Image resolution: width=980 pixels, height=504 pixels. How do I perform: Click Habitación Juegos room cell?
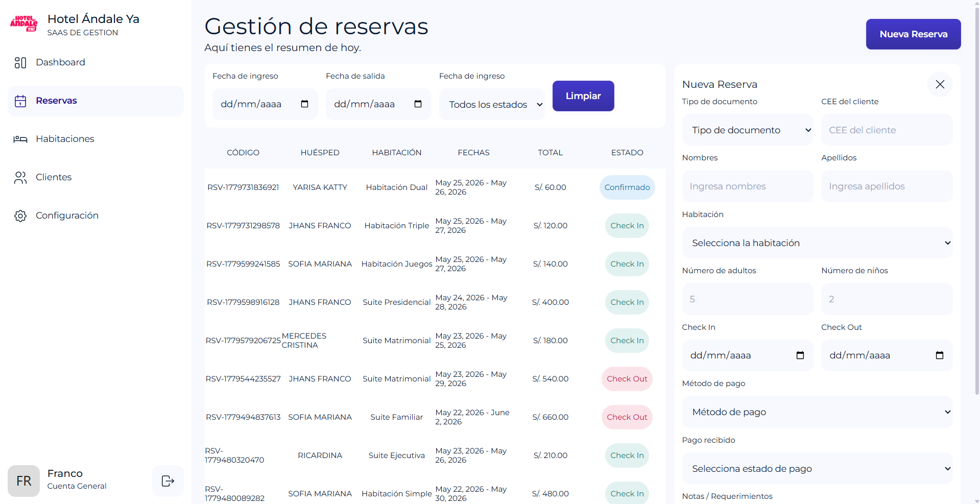click(397, 264)
